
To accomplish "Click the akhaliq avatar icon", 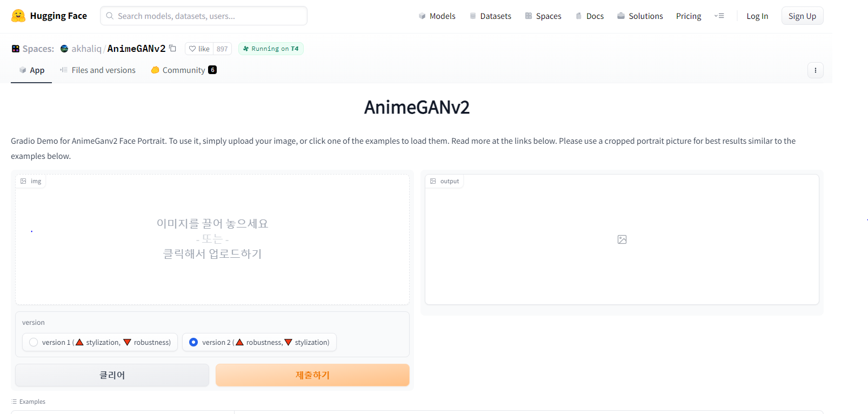I will tap(64, 49).
